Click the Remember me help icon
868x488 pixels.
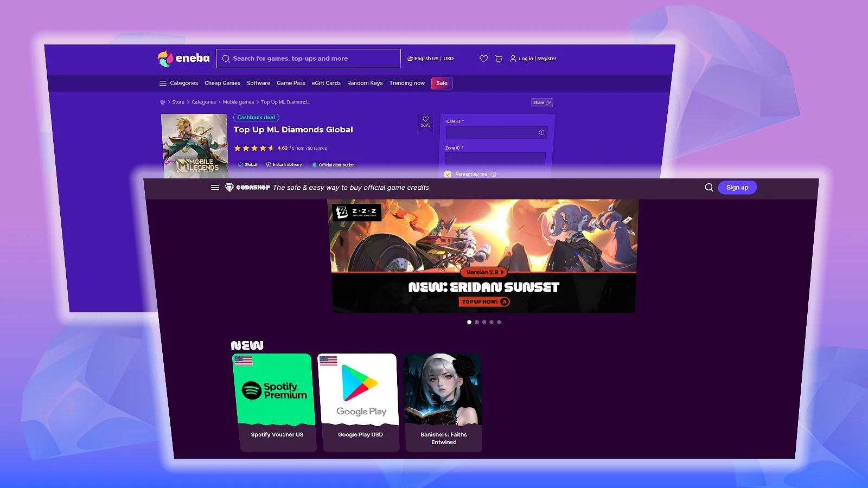pos(493,174)
